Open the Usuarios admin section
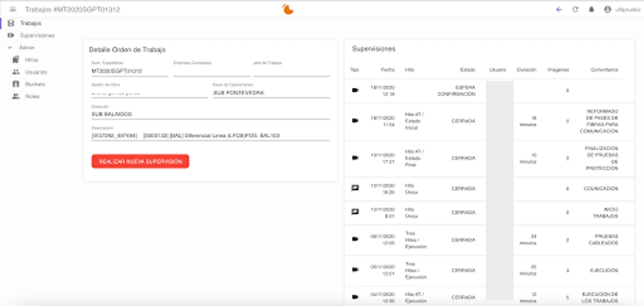This screenshot has height=306, width=644. tap(15, 72)
